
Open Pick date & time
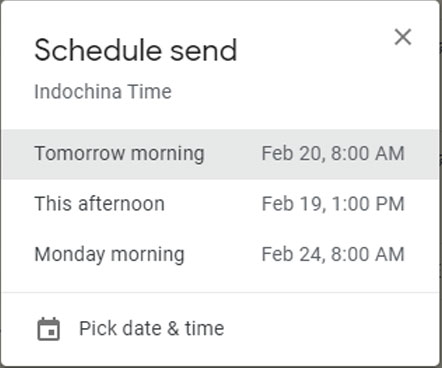pyautogui.click(x=220, y=329)
